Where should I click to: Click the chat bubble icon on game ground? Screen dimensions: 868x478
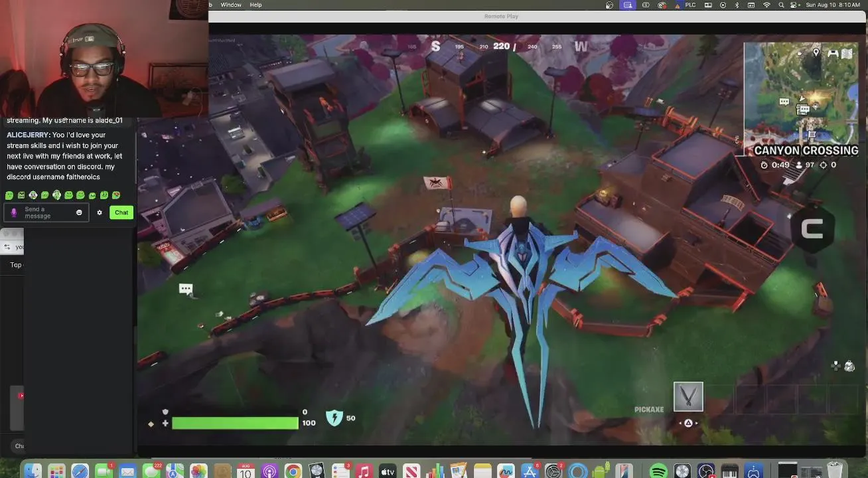coord(186,289)
